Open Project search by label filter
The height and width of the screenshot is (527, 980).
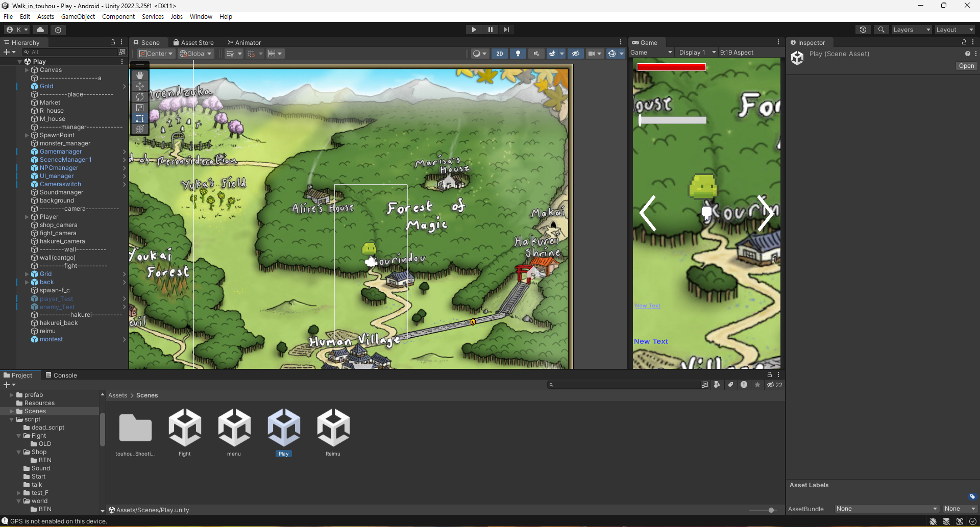tap(730, 385)
